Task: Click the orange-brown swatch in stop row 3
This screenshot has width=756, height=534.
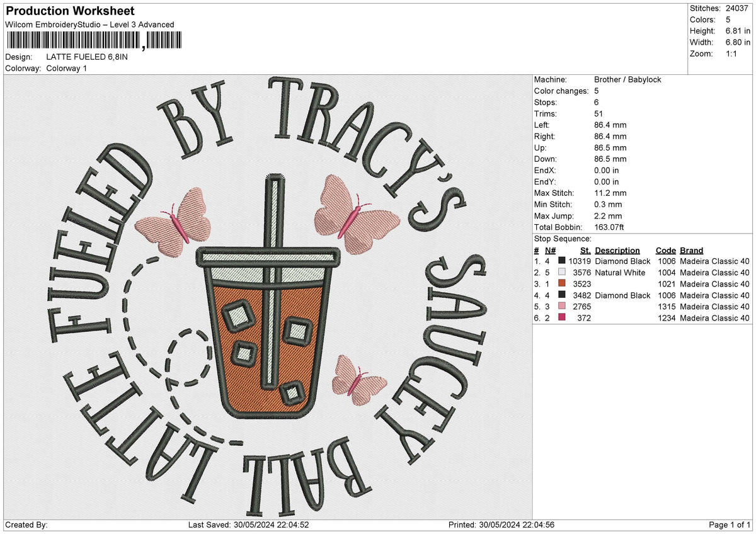Action: [x=562, y=283]
